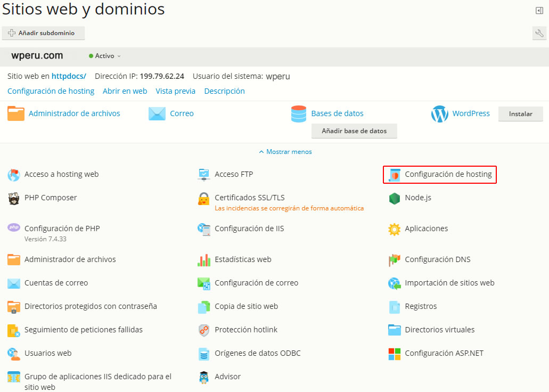The width and height of the screenshot is (549, 392).
Task: Click the Aplicaciones gear icon
Action: (394, 229)
